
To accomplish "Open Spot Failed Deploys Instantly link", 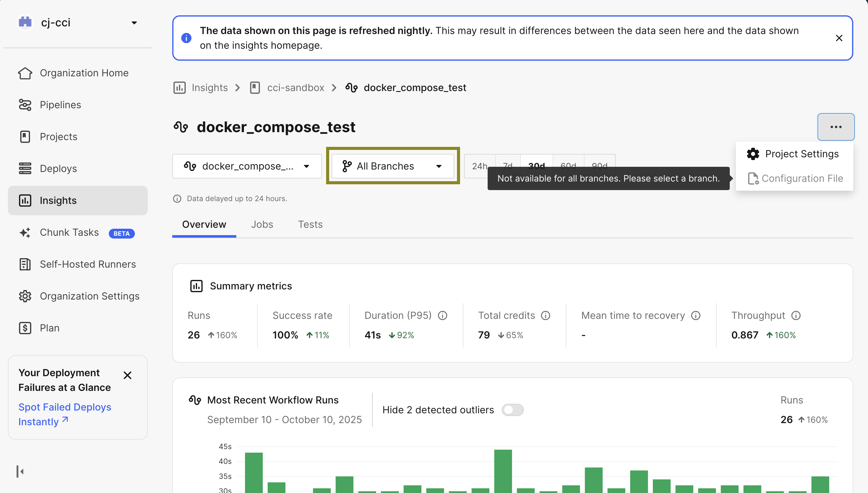I will 65,414.
